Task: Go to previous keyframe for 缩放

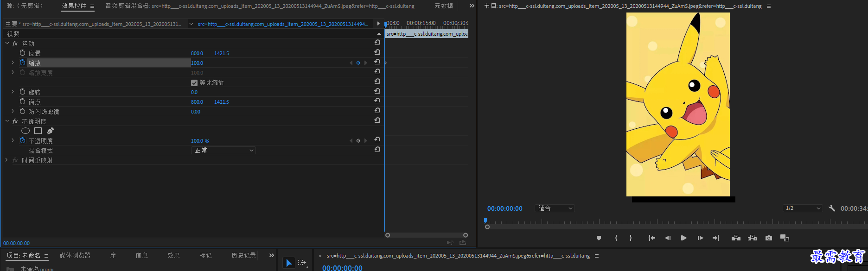Action: coord(351,63)
